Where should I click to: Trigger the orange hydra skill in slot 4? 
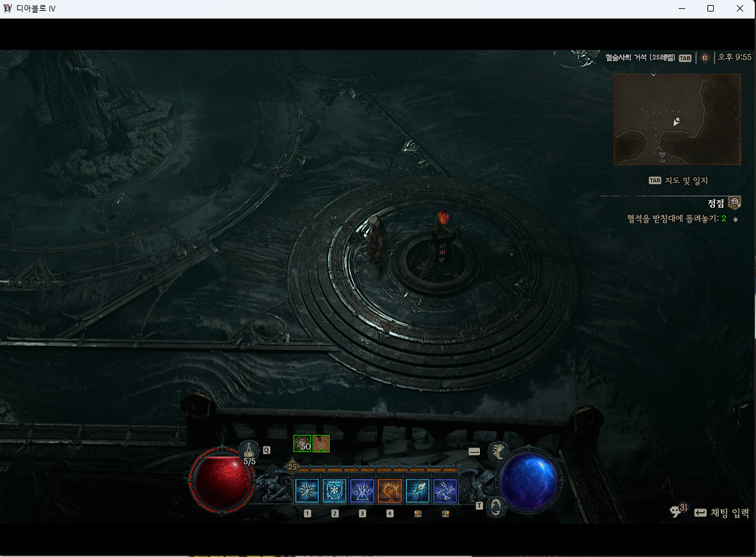pos(390,490)
